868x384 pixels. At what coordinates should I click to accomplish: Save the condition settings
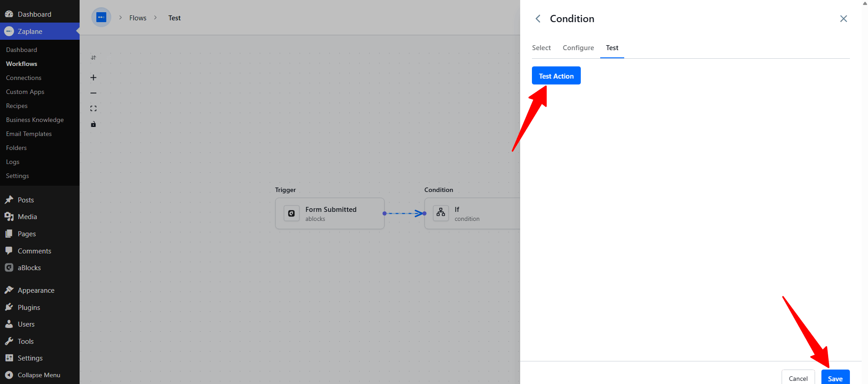click(x=835, y=378)
